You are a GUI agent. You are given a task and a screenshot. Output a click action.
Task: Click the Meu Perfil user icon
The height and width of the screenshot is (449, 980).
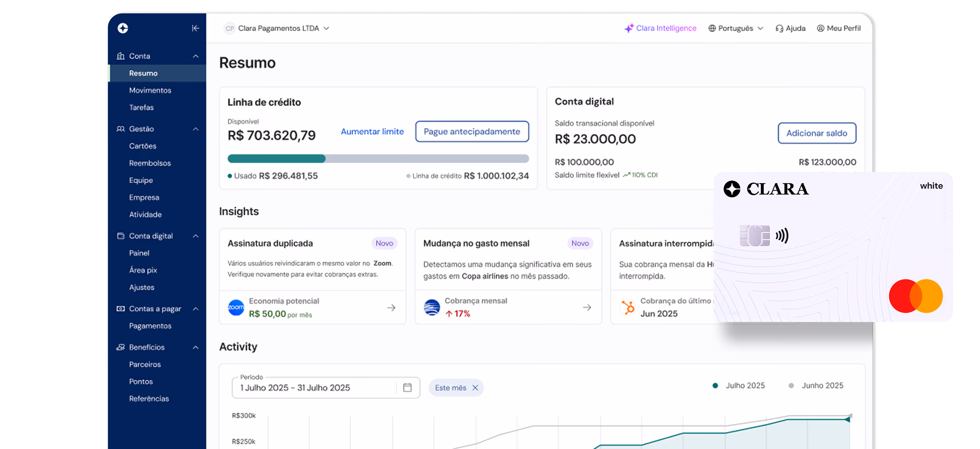820,28
